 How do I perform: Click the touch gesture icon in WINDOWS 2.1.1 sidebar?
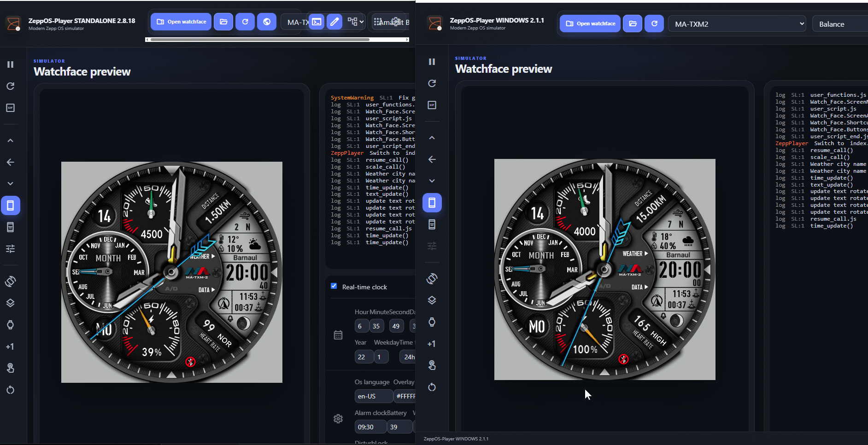coord(432,365)
